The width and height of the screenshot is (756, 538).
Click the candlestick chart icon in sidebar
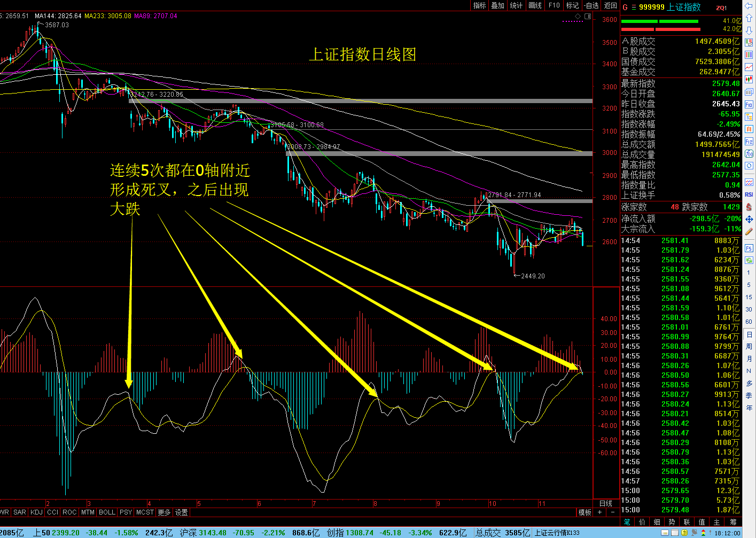(x=749, y=79)
